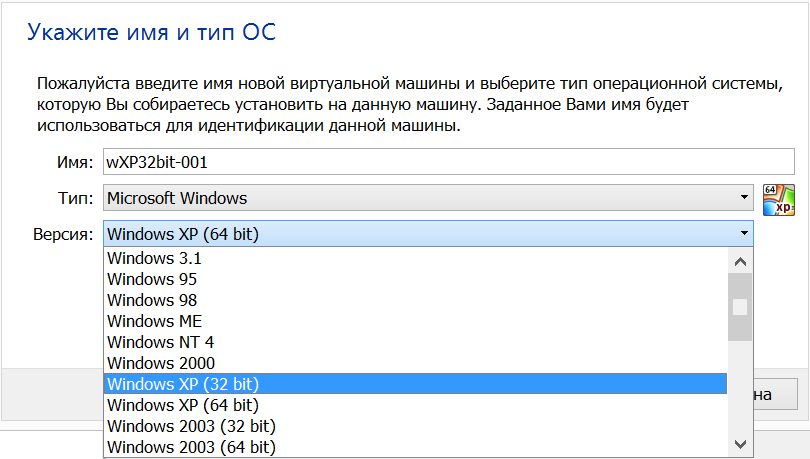This screenshot has width=810, height=459.
Task: Pick Windows NT 4 option
Action: pos(415,342)
